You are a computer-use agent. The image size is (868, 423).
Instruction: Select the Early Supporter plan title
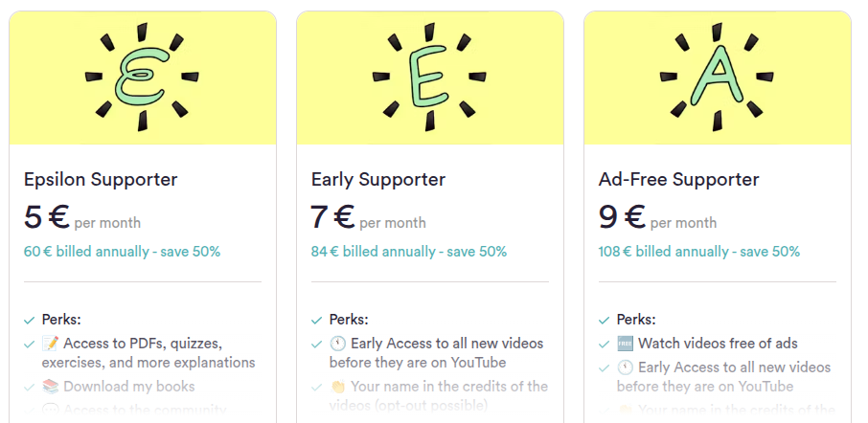[x=378, y=179]
